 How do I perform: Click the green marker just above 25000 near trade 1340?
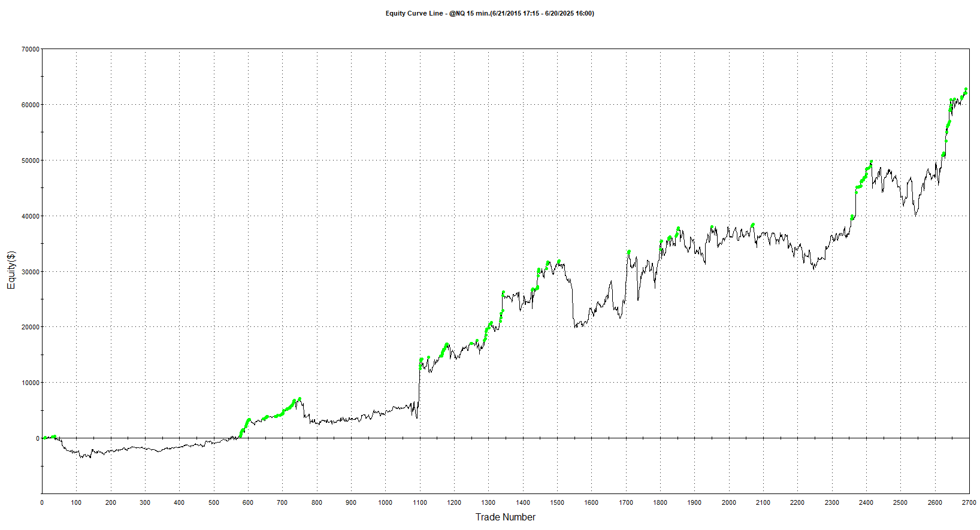503,292
